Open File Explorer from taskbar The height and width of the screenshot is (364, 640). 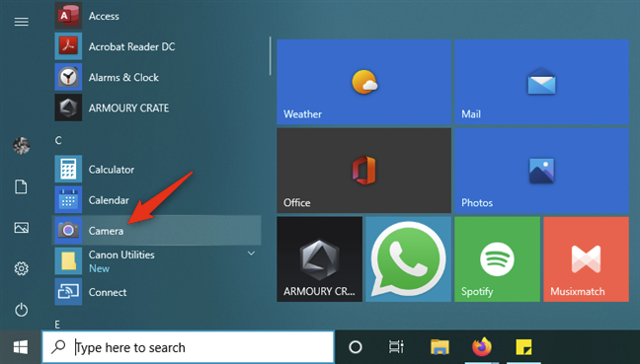(440, 347)
